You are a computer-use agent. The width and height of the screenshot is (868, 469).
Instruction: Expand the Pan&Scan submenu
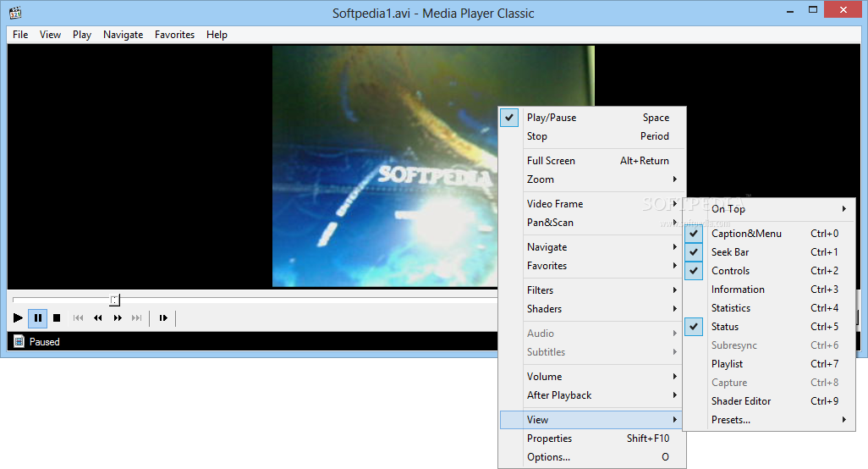click(x=592, y=223)
